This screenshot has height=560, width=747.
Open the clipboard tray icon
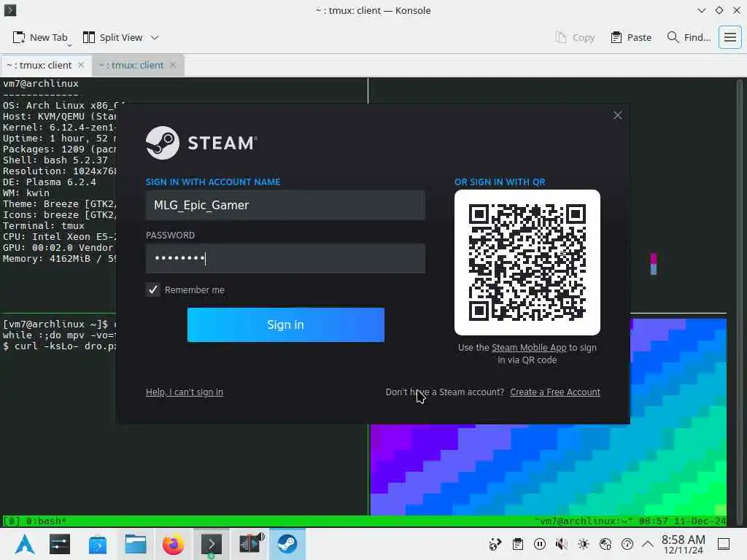518,544
